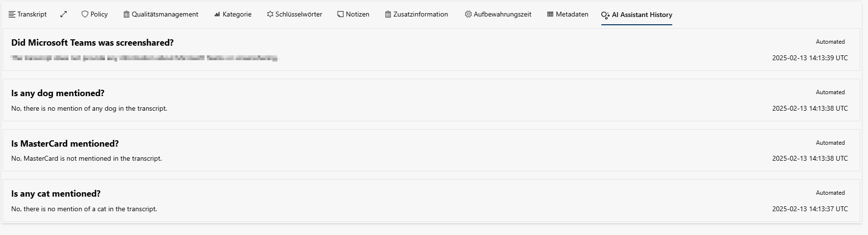Click the bar chart icon beside Kategorie
868x235 pixels.
217,15
